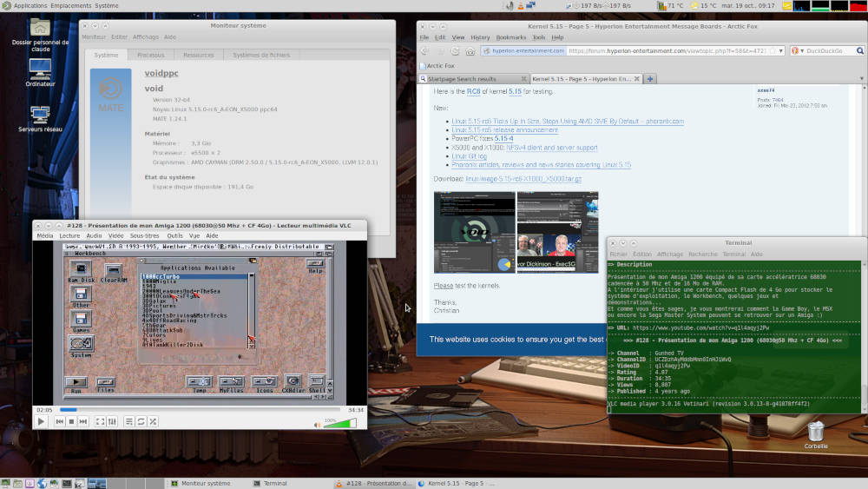
Task: Toggle VLC fullscreen mode
Action: click(x=100, y=421)
